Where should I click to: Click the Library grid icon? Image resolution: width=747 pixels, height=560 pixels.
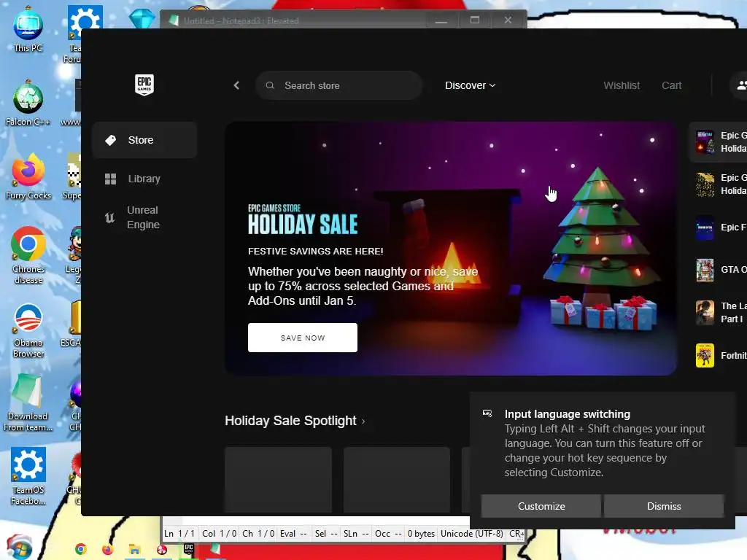[x=111, y=179]
